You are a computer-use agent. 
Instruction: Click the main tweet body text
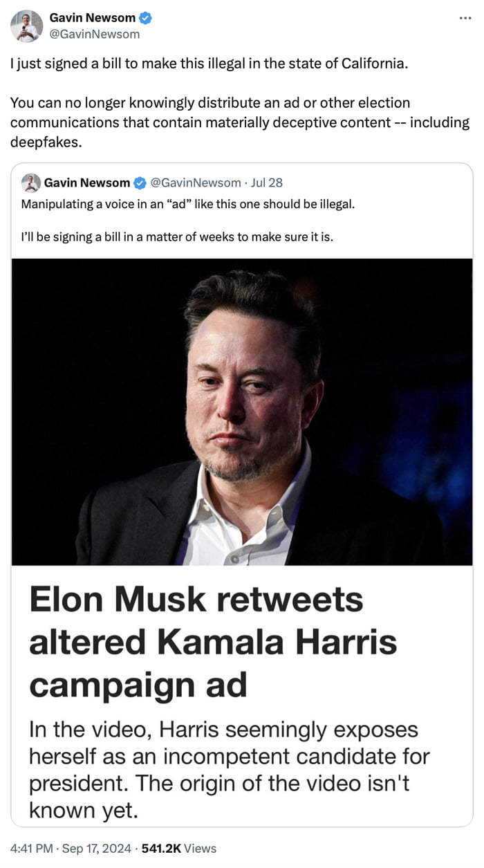click(207, 102)
